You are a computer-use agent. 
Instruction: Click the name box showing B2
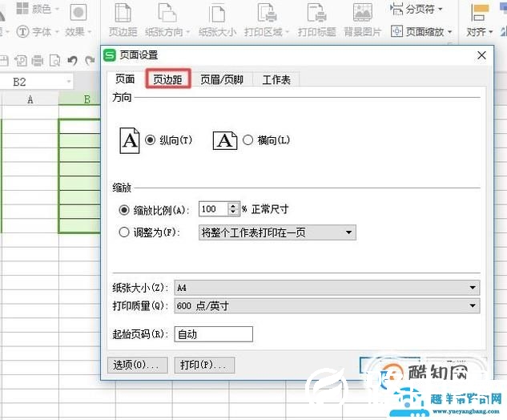[x=32, y=82]
